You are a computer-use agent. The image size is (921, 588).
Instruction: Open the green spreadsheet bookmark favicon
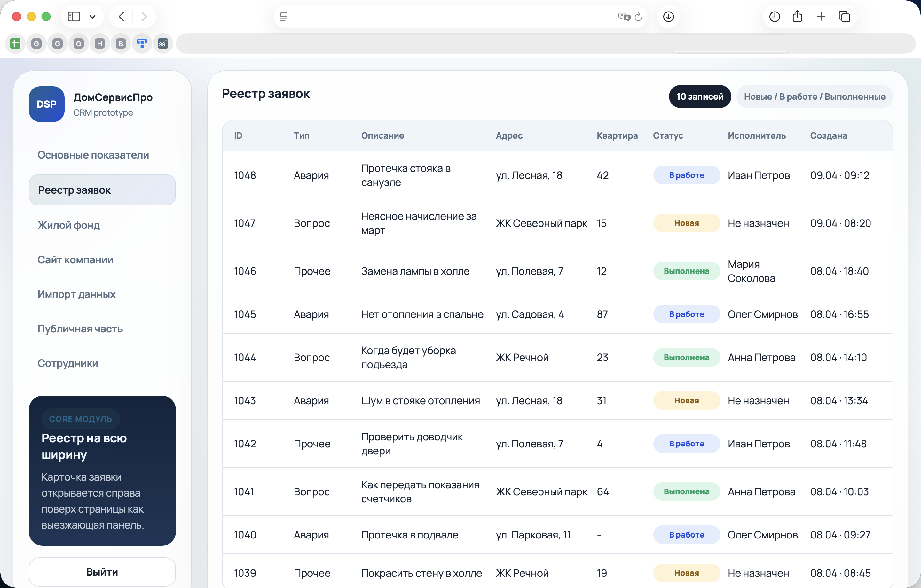coord(15,43)
